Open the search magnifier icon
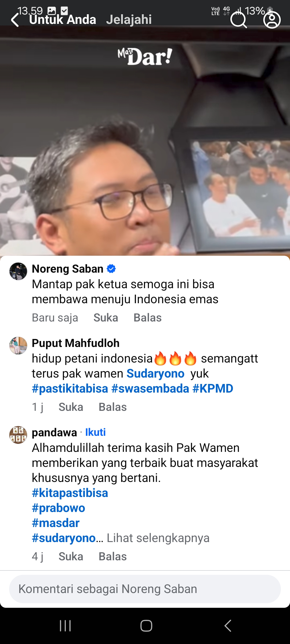This screenshot has height=644, width=290. pos(238,20)
